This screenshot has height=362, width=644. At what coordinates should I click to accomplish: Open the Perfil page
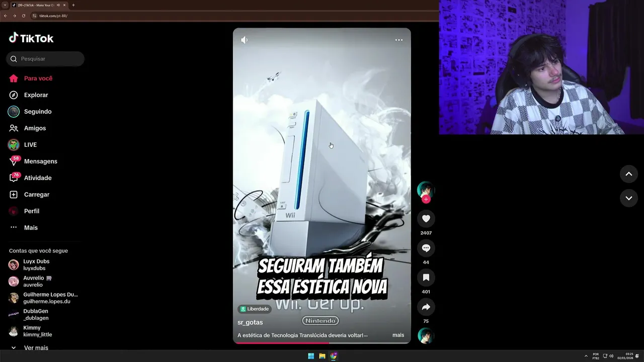25,211
